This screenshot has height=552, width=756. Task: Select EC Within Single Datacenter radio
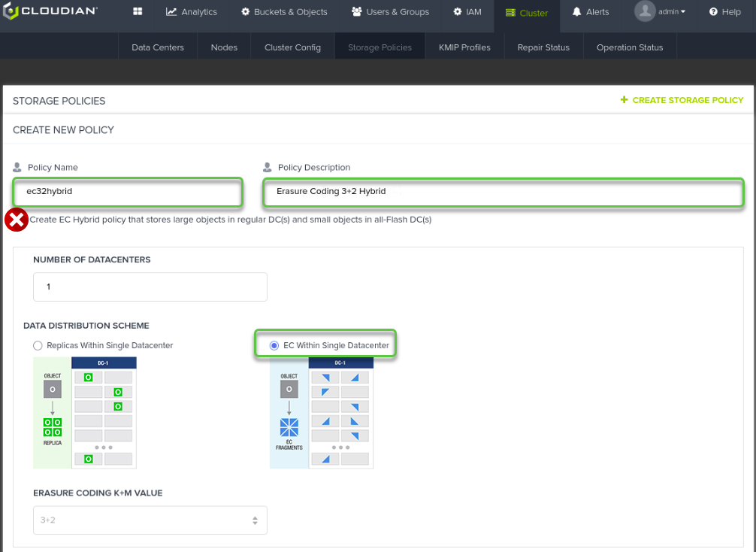pos(274,345)
